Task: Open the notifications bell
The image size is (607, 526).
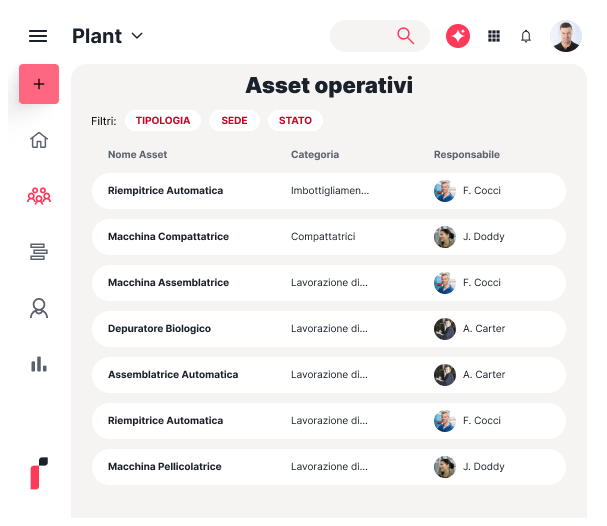Action: pos(526,36)
